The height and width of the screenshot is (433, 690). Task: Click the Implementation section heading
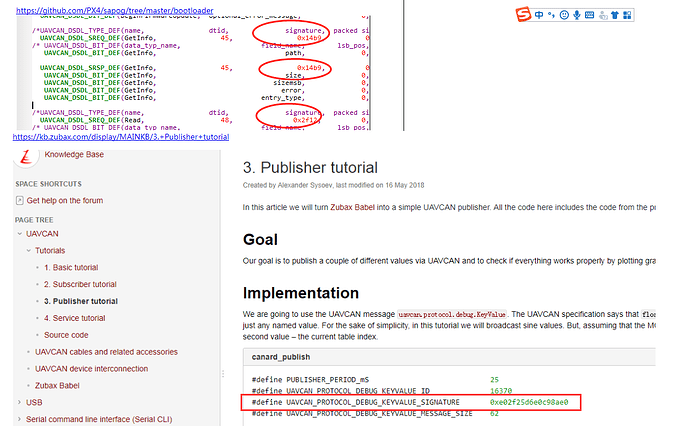coord(301,293)
